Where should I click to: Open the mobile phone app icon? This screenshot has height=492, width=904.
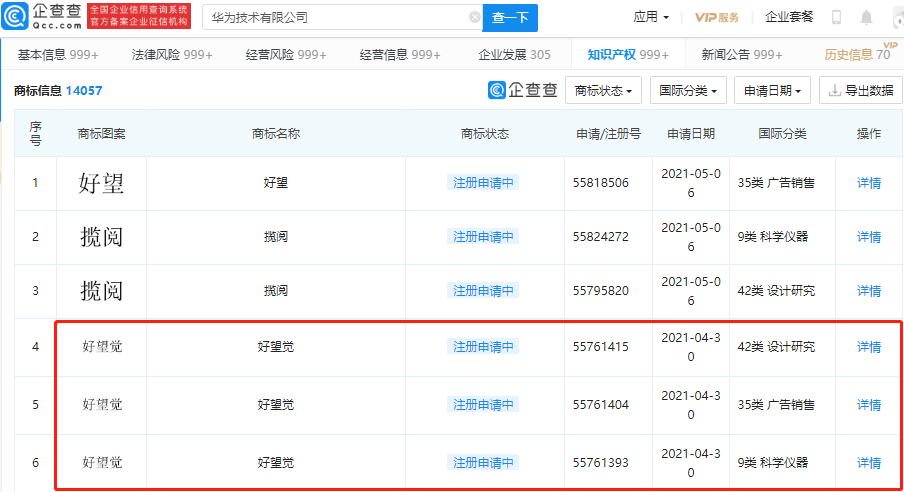coord(836,17)
